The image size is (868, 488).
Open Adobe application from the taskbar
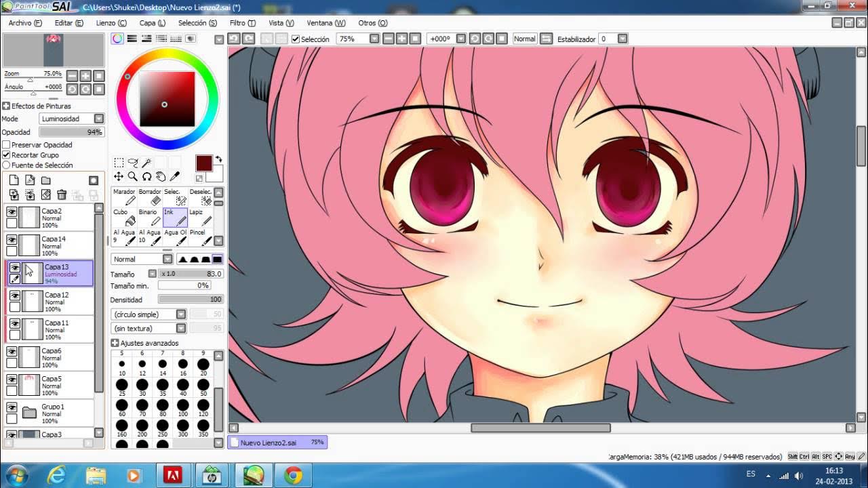click(173, 475)
